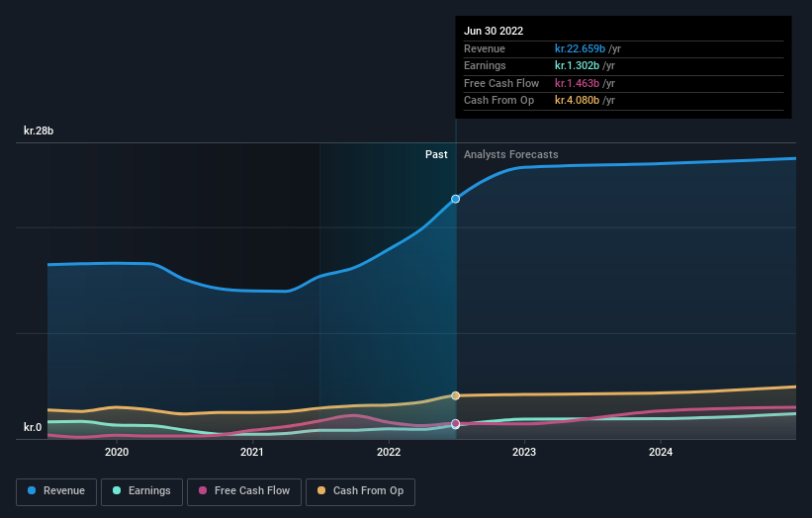Click the kr.1.463b free cash flow value
Image resolution: width=812 pixels, height=518 pixels.
pyautogui.click(x=577, y=83)
